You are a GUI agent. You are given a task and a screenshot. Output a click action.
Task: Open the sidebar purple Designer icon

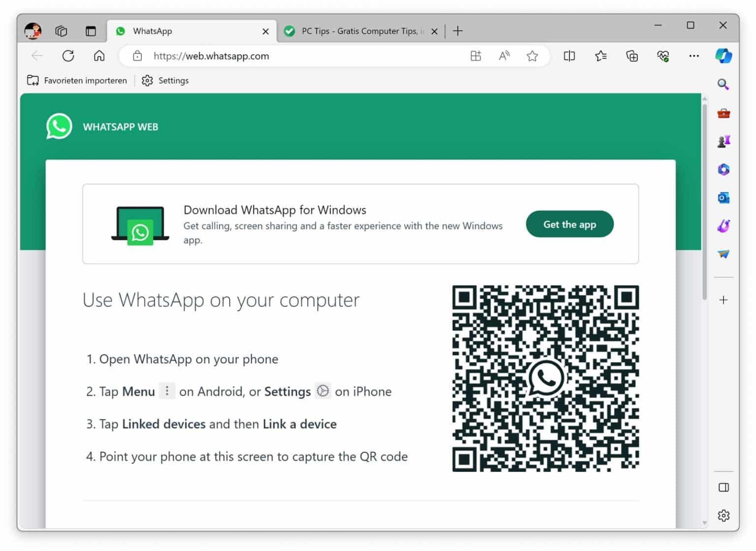point(724,226)
